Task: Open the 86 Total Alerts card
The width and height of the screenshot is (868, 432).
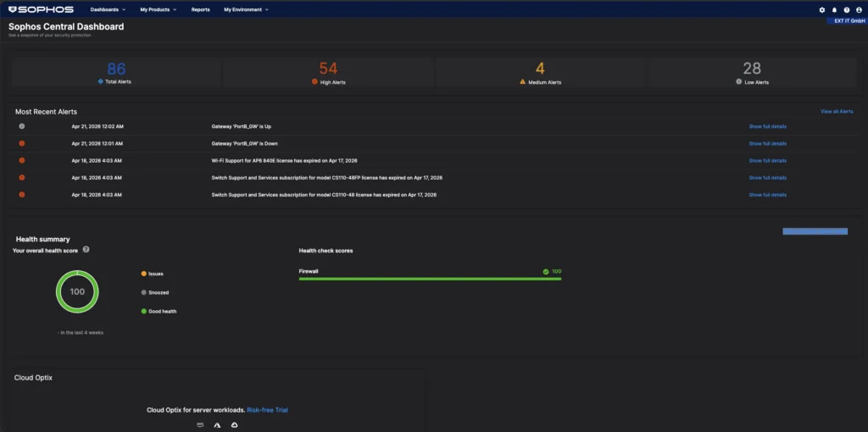Action: coord(116,73)
